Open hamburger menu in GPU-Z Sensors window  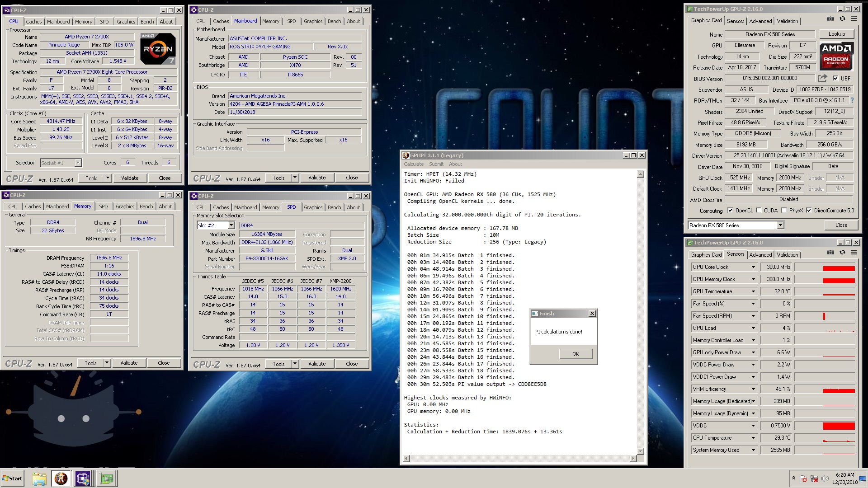(854, 253)
